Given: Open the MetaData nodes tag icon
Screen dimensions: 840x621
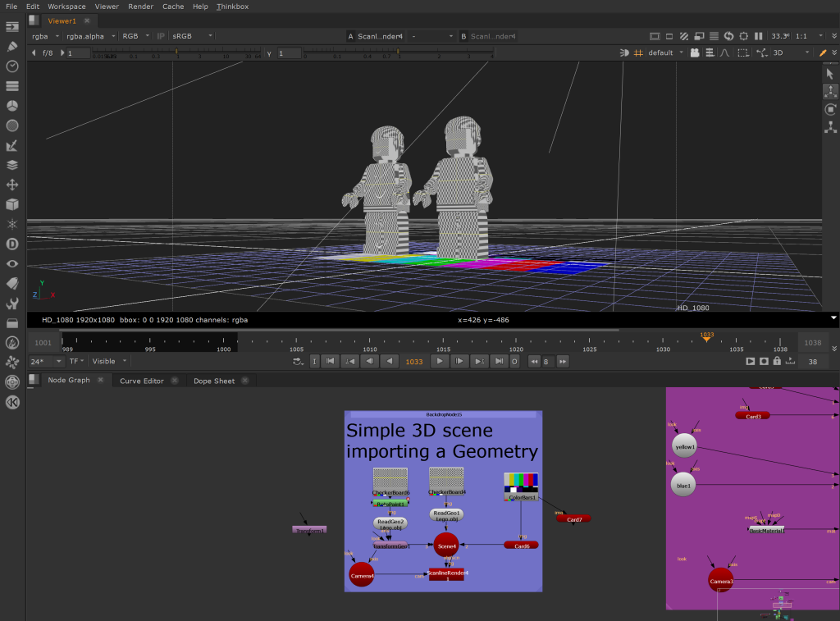Looking at the screenshot, I should 11,284.
